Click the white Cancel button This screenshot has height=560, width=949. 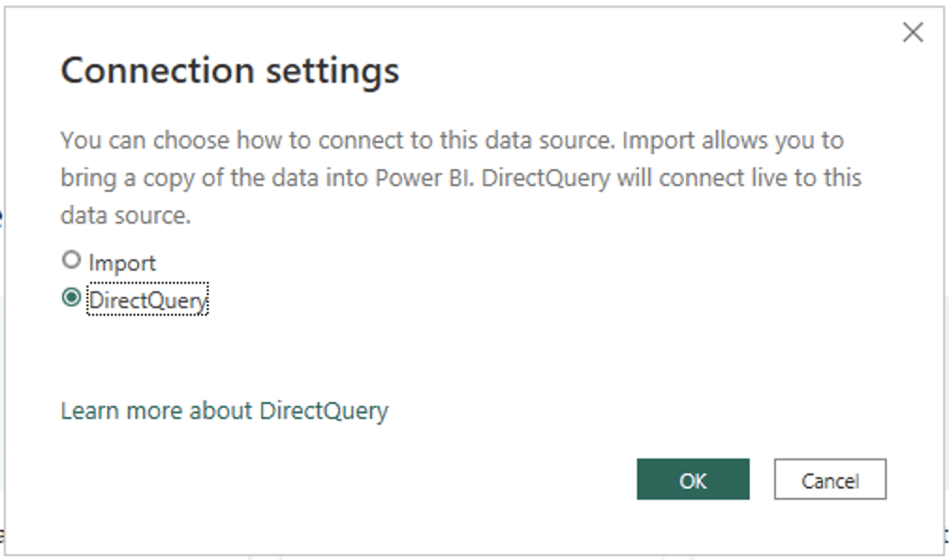click(831, 479)
